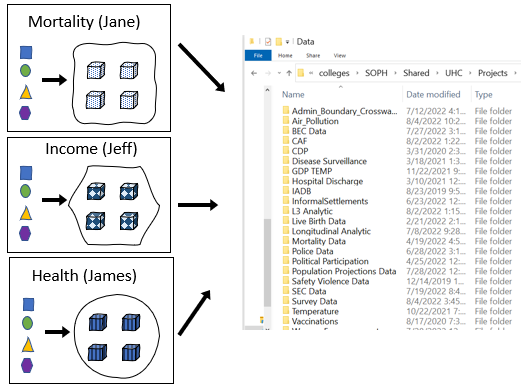Select the CAF folder icon

[x=286, y=140]
